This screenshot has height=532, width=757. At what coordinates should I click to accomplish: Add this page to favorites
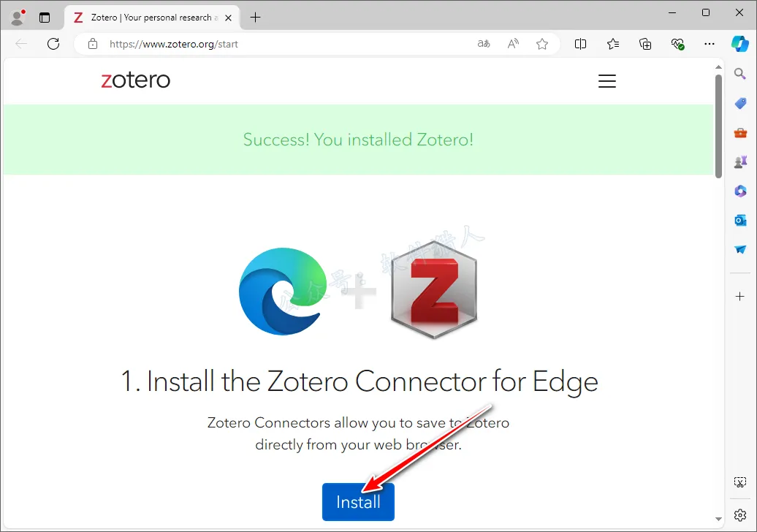[x=542, y=44]
